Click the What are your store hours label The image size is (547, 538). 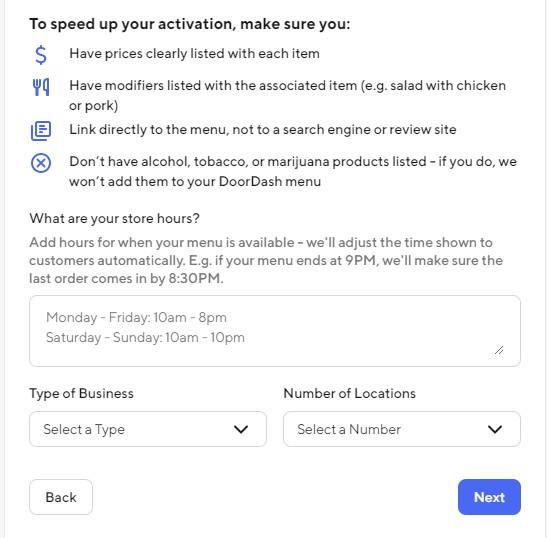tap(114, 218)
